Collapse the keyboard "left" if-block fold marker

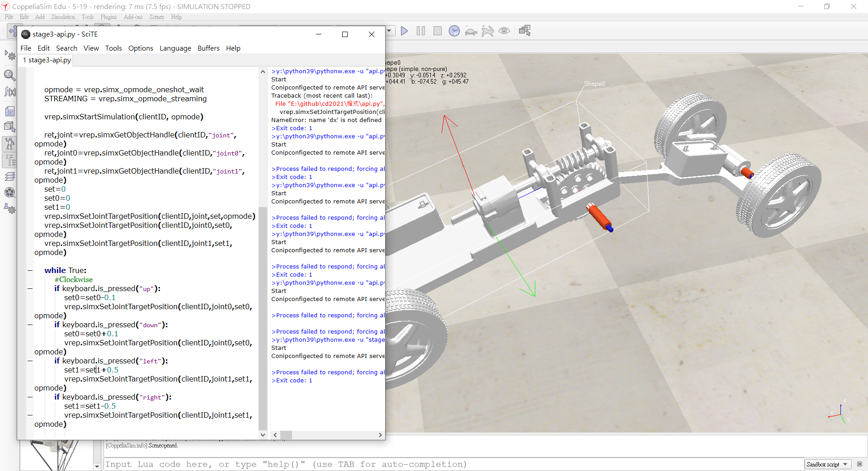(x=30, y=361)
